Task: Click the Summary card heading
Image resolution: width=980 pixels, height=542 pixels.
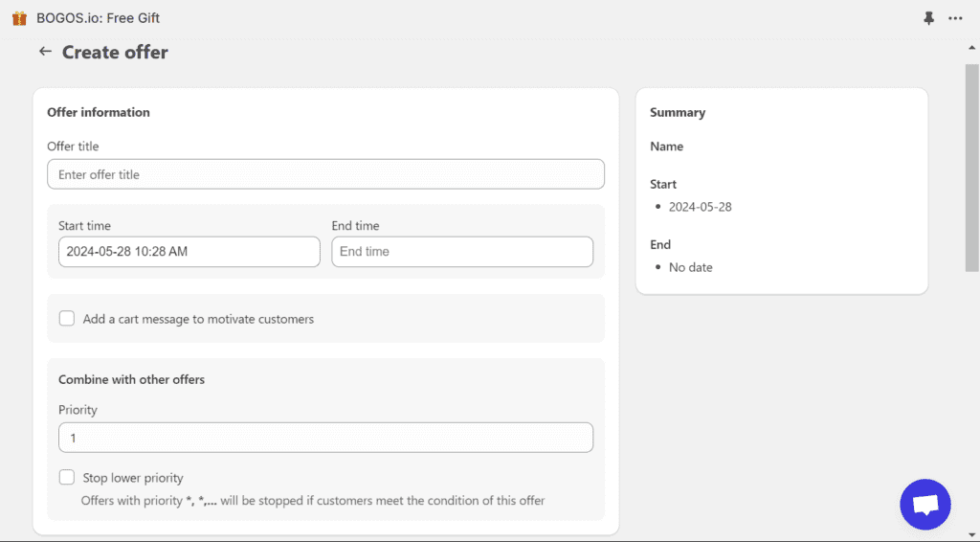Action: (x=678, y=112)
